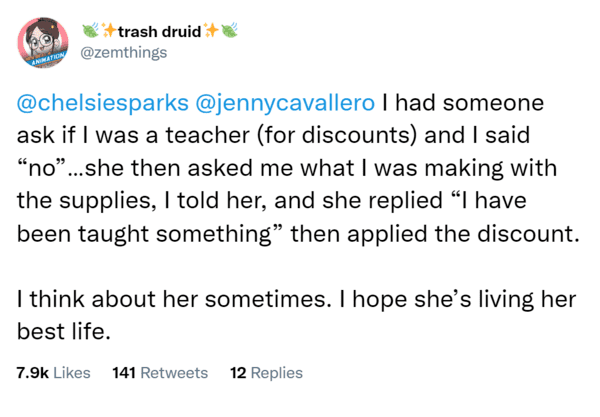Click the sparkle emoji after trash druid
Viewport: 600px width, 417px height.
[211, 30]
